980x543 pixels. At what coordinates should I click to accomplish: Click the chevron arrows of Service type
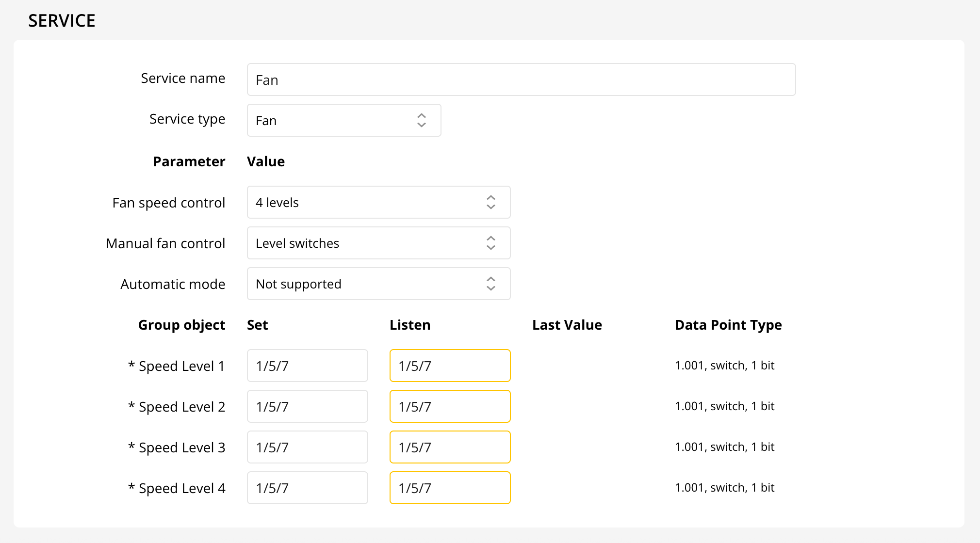pyautogui.click(x=421, y=121)
